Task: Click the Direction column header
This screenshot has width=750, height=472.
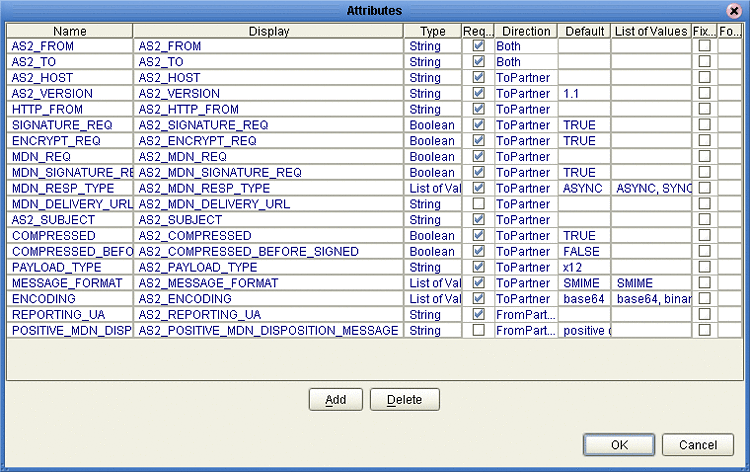Action: (x=526, y=31)
